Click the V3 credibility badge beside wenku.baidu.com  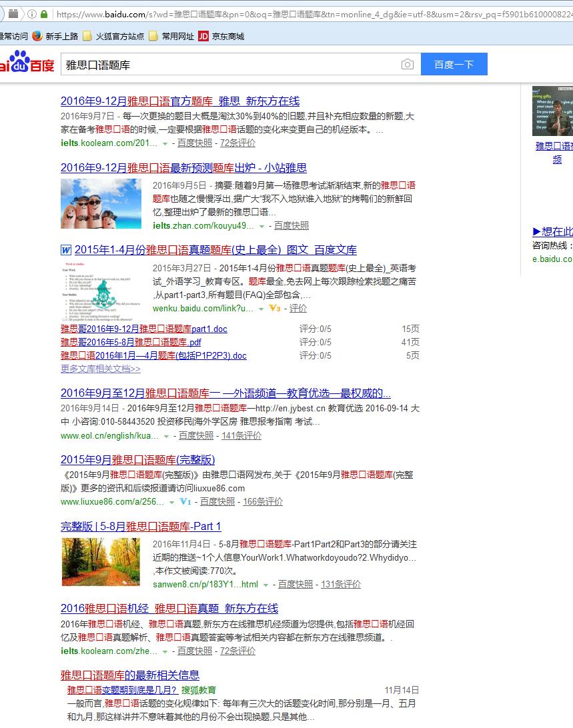click(275, 308)
